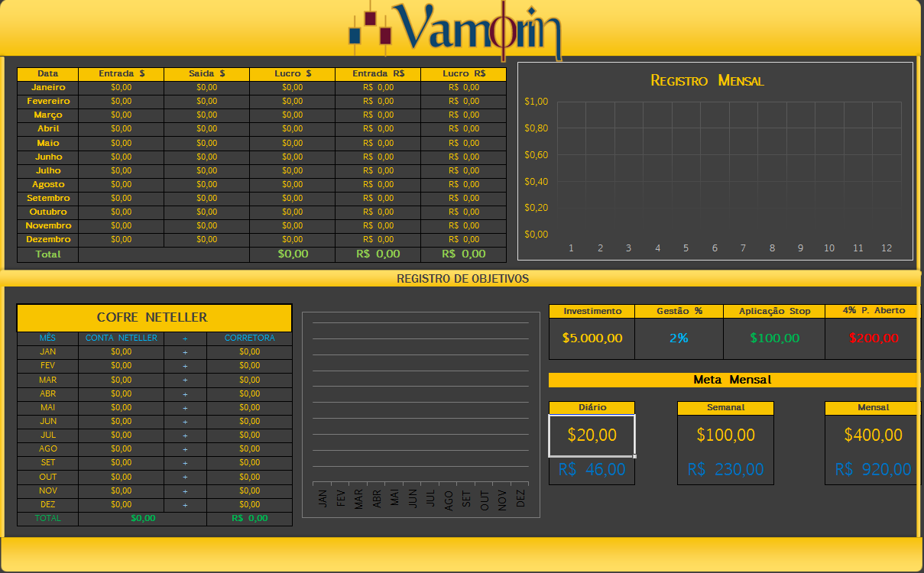This screenshot has width=924, height=573.
Task: Click Entrada $ cell for Dezembro
Action: point(122,239)
